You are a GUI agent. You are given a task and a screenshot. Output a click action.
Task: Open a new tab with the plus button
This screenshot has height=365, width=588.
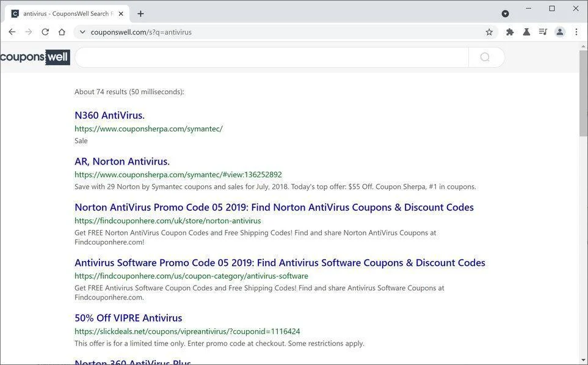click(140, 13)
